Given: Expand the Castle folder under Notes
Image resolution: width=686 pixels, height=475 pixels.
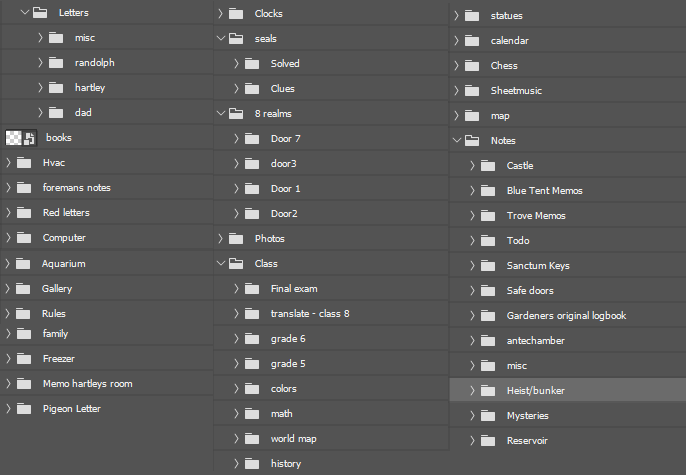Looking at the screenshot, I should pyautogui.click(x=472, y=166).
